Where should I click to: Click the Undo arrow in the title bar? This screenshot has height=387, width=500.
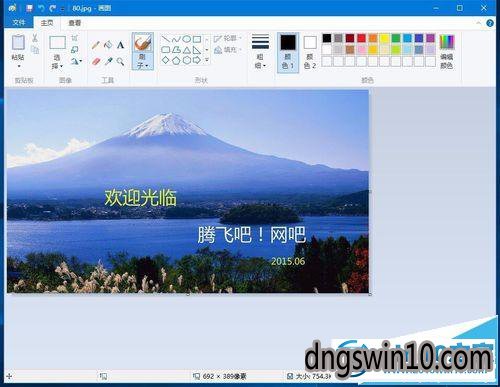click(x=41, y=8)
